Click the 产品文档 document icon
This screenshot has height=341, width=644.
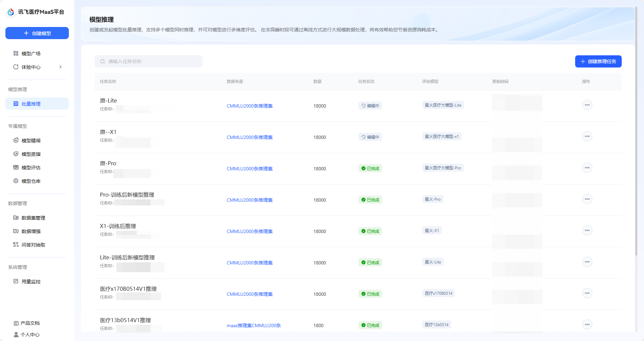coord(16,323)
